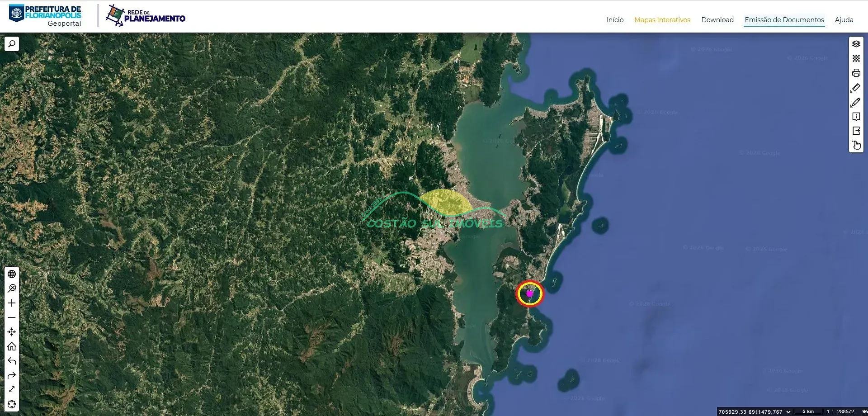
Task: Click the export arrow icon
Action: coord(856,131)
